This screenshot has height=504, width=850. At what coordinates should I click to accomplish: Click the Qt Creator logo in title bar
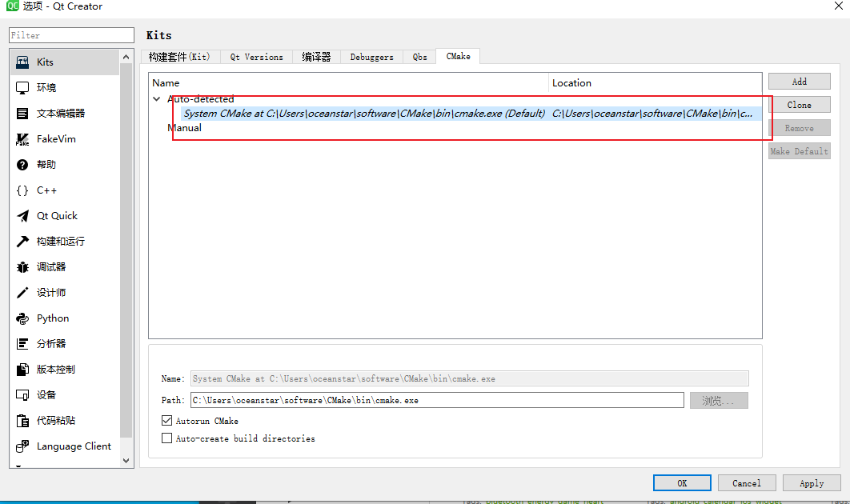[x=12, y=6]
